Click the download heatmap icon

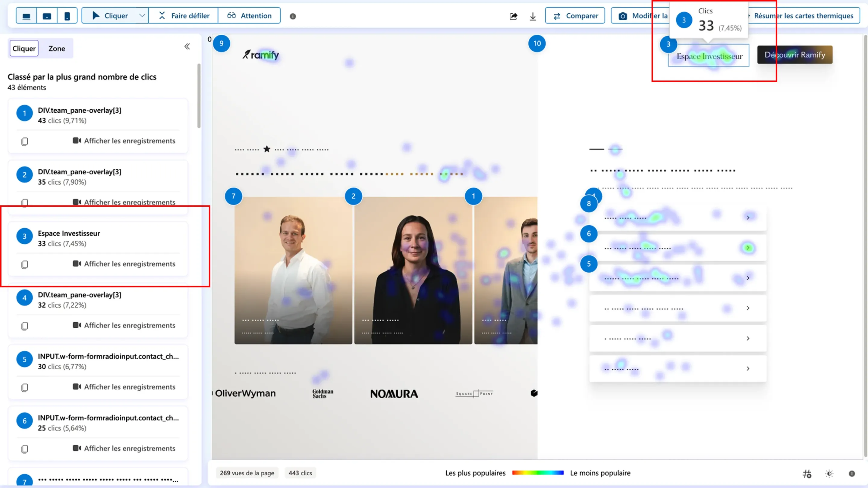pos(533,15)
